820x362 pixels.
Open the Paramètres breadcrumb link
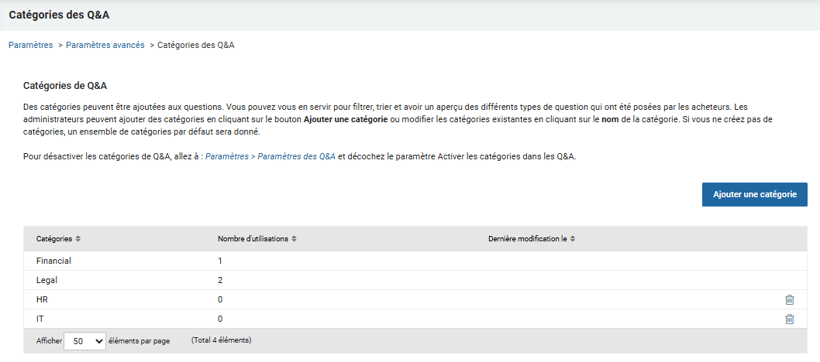[x=31, y=45]
